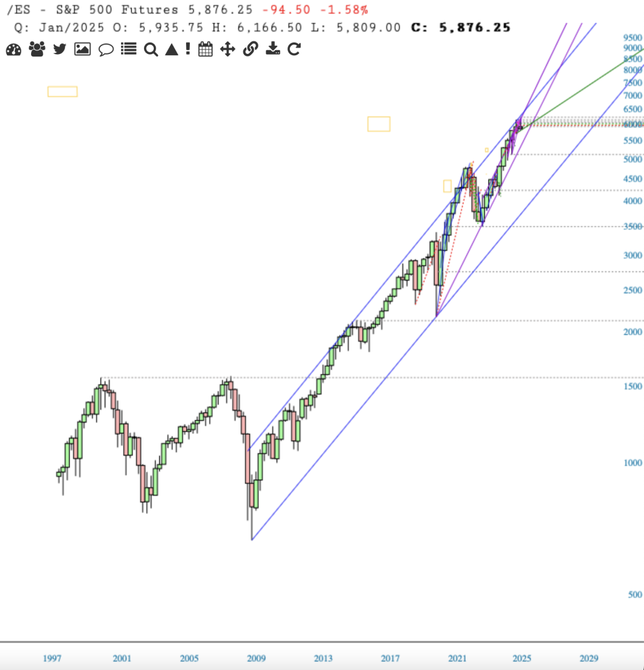This screenshot has height=670, width=644.
Task: Click the 2000 price axis label
Action: (633, 332)
